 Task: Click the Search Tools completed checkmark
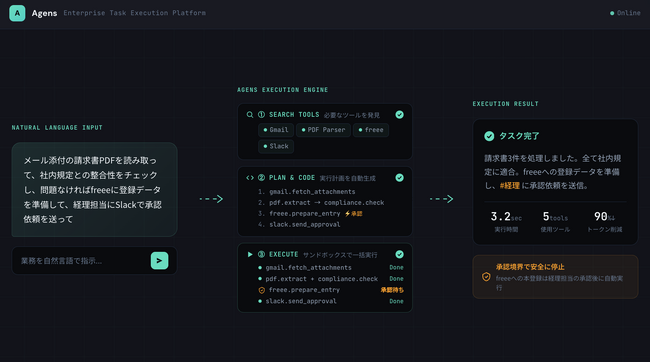point(399,115)
